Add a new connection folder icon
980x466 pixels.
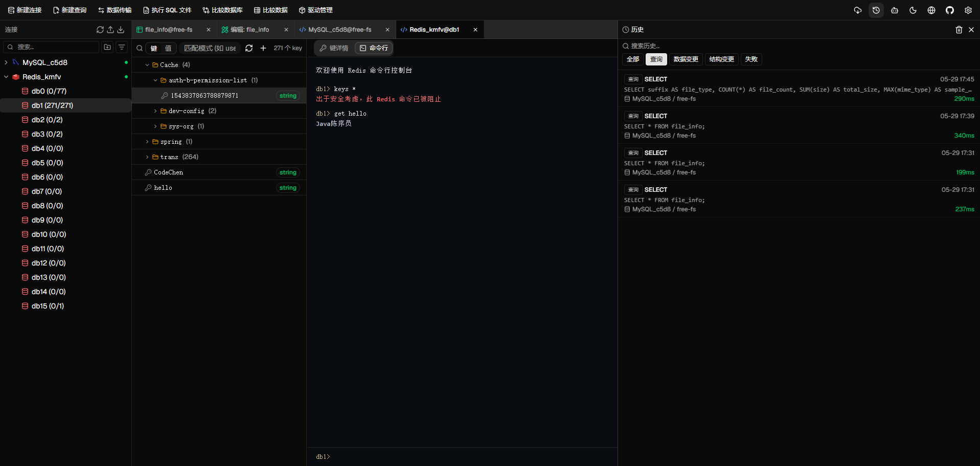(x=107, y=47)
